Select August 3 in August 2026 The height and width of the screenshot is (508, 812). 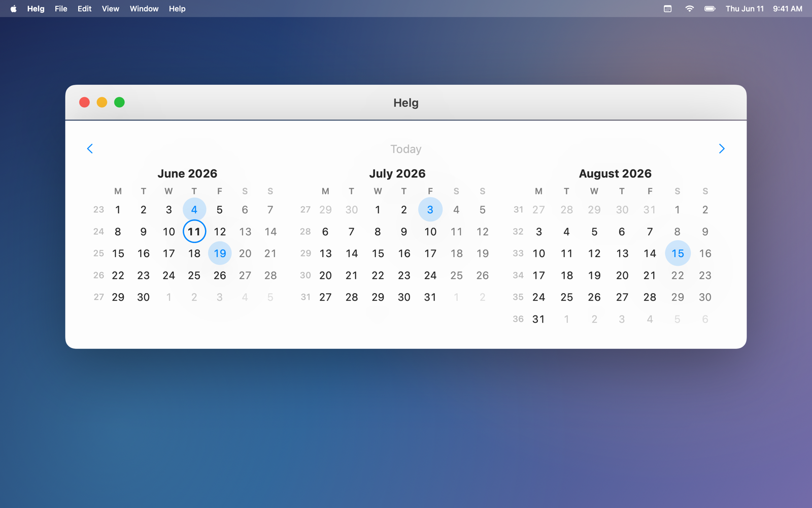(538, 232)
